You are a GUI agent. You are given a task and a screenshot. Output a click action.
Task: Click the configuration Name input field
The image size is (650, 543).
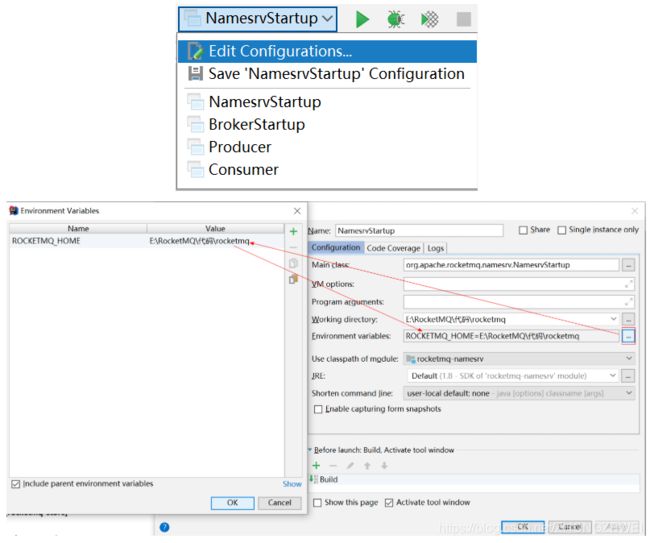(x=419, y=231)
